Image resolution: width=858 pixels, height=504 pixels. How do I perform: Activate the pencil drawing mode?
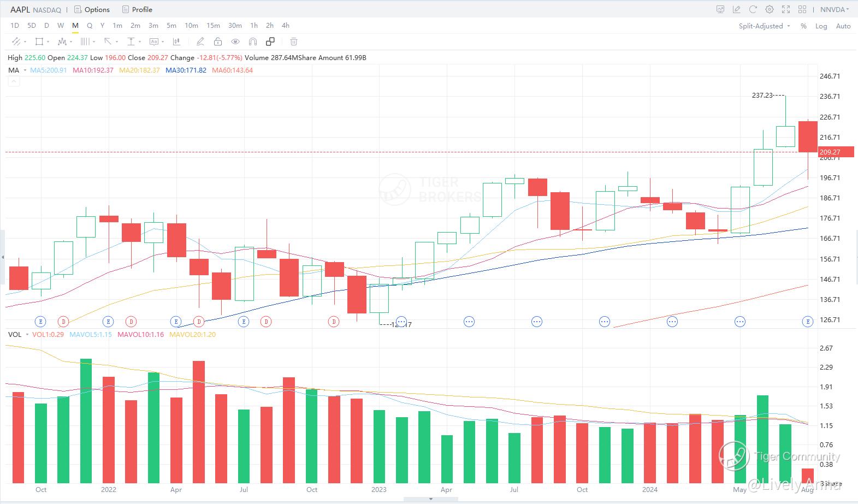(200, 41)
